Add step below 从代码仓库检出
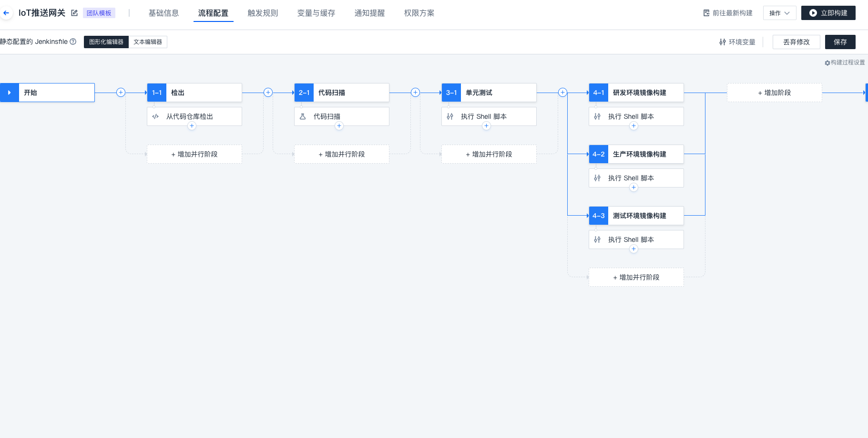 (192, 126)
